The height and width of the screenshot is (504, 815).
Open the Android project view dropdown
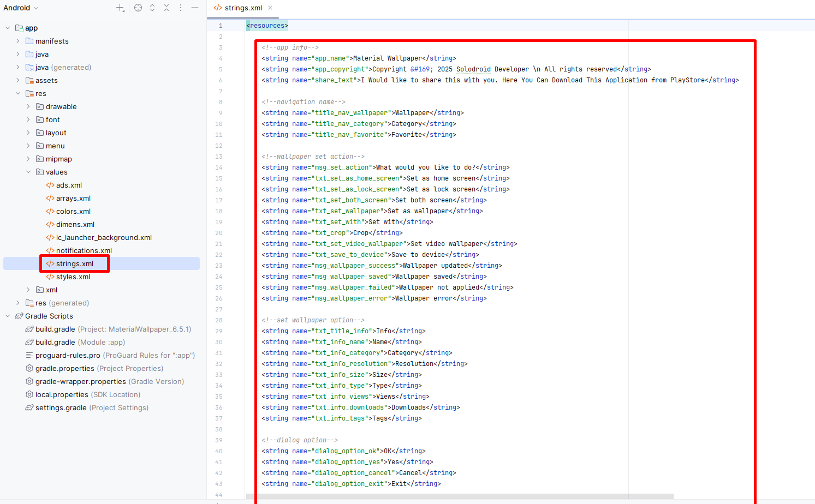coord(21,8)
